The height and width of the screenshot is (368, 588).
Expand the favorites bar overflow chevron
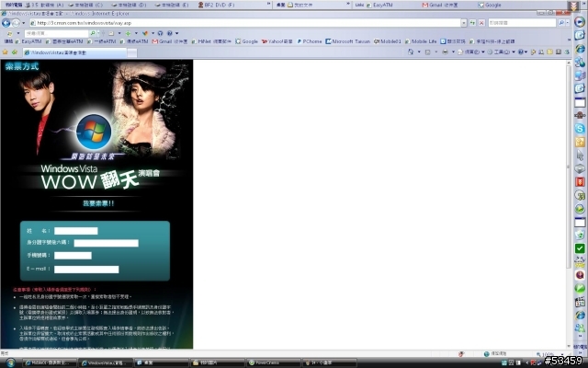coord(569,40)
